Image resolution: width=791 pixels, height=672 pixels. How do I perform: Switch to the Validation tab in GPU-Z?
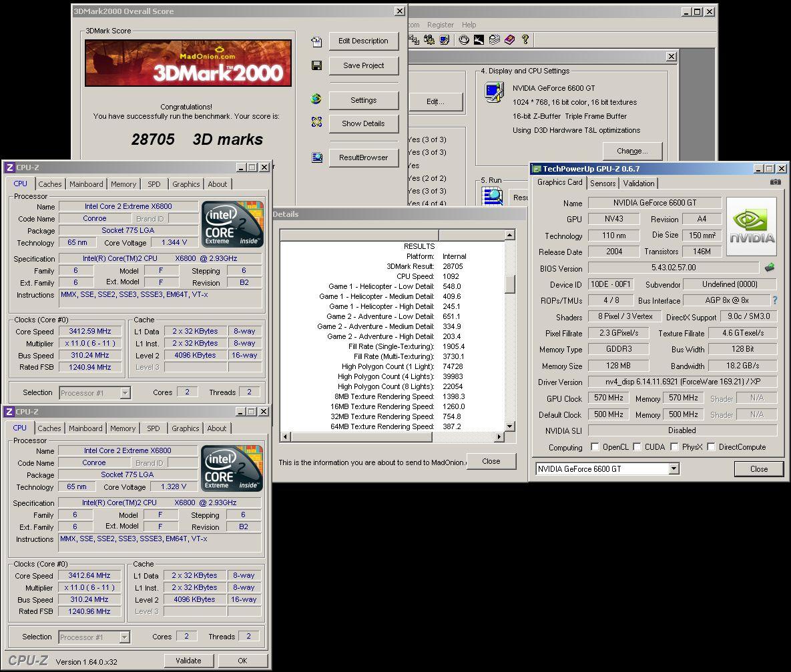click(x=639, y=184)
